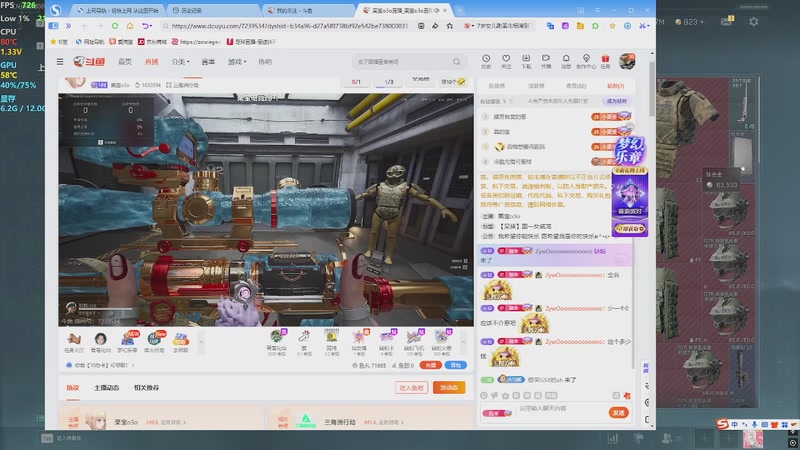Click the user avatar in Douyu header
Viewport: 800px width, 450px height.
click(x=627, y=61)
